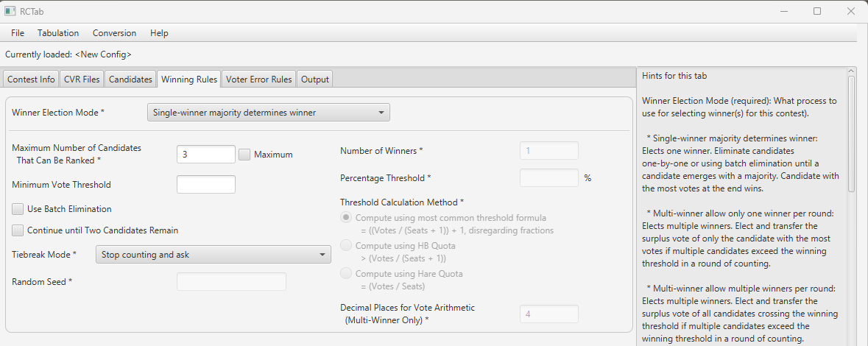Close the RCTab window

(851, 11)
